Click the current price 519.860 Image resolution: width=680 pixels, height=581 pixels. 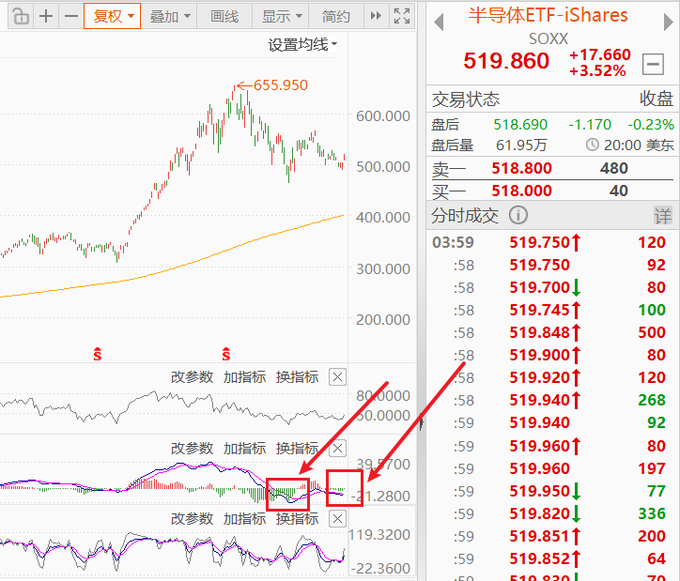pyautogui.click(x=506, y=61)
